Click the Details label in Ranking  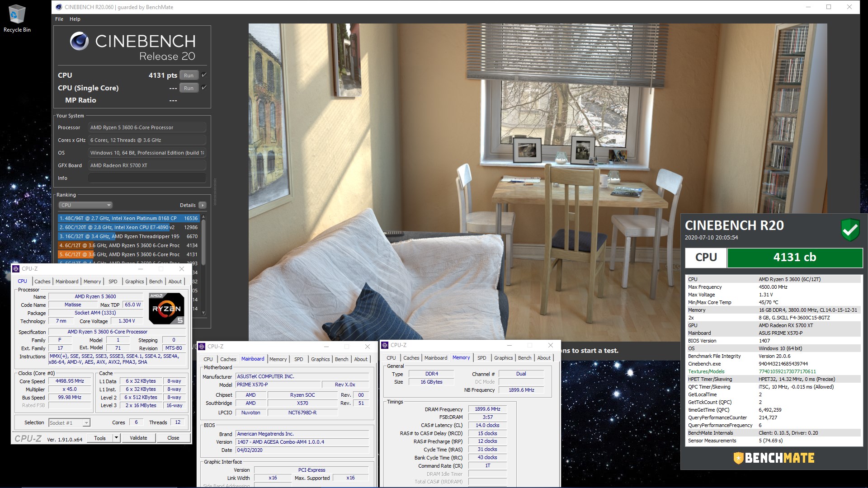pyautogui.click(x=188, y=205)
